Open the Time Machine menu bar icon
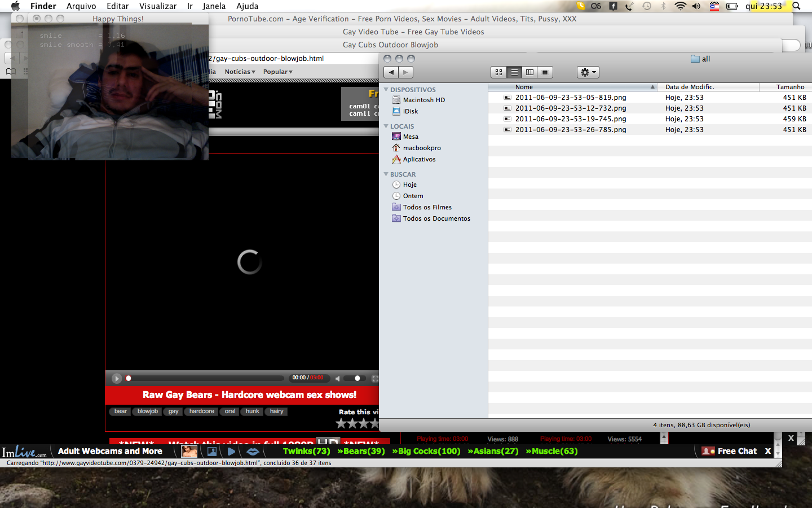This screenshot has height=508, width=812. point(647,6)
